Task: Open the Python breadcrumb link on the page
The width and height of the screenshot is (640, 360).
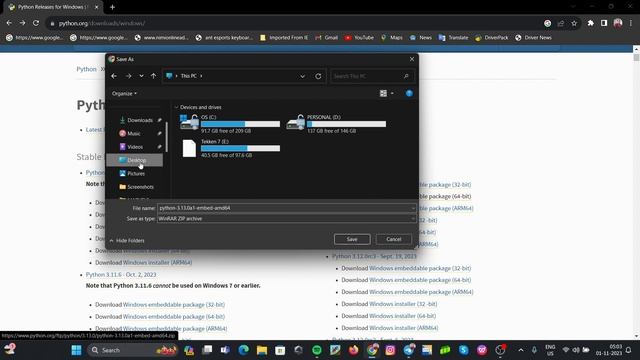Action: [87, 69]
